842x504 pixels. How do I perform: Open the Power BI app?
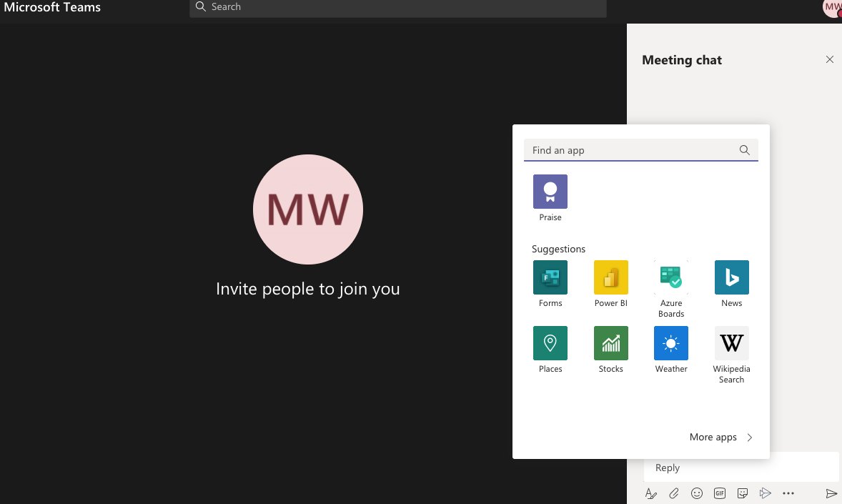610,277
